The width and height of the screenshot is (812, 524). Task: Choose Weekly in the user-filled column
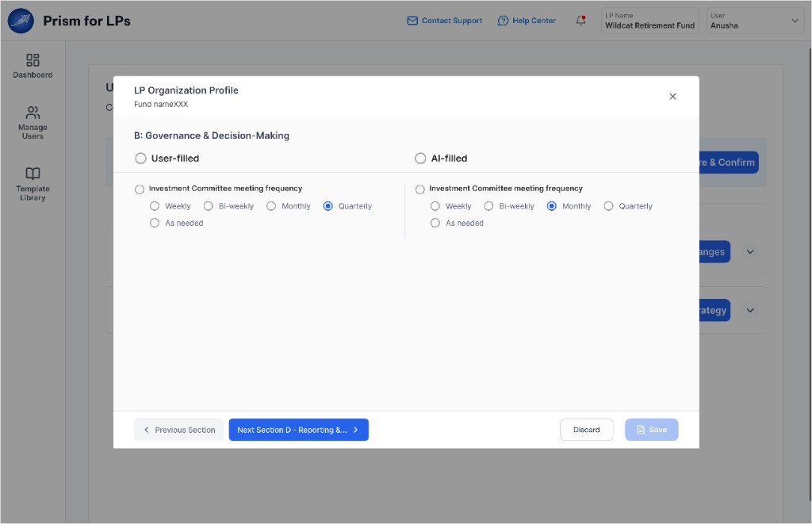(x=155, y=206)
